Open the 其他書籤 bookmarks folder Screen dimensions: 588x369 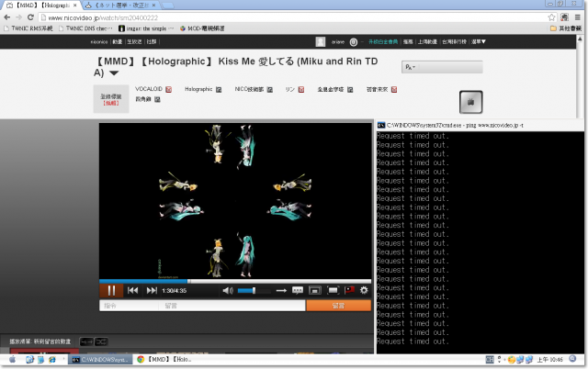[566, 28]
